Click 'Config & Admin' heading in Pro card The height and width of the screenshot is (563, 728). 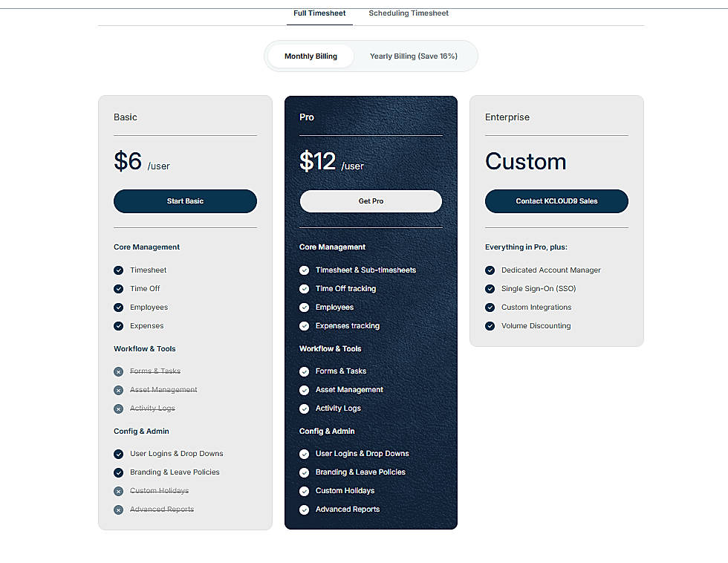pyautogui.click(x=327, y=432)
